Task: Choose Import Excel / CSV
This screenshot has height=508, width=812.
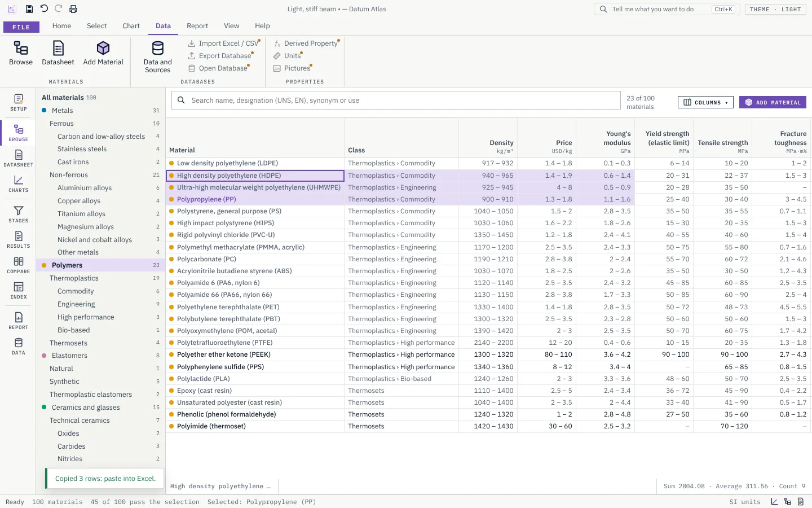Action: (x=223, y=43)
